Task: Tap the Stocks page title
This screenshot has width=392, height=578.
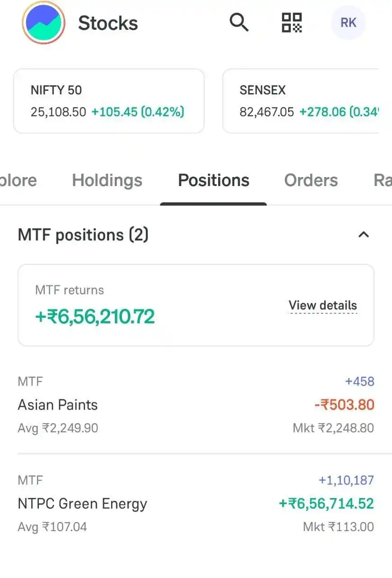Action: click(x=108, y=23)
